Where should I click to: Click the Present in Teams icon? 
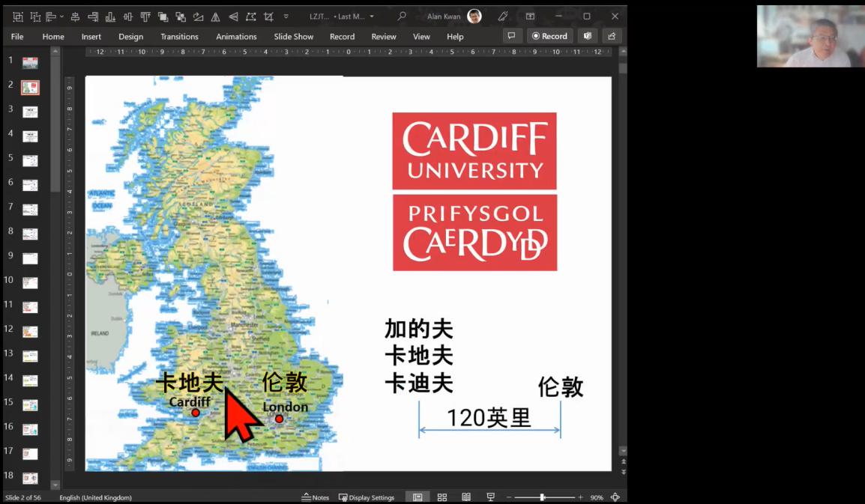click(x=587, y=36)
